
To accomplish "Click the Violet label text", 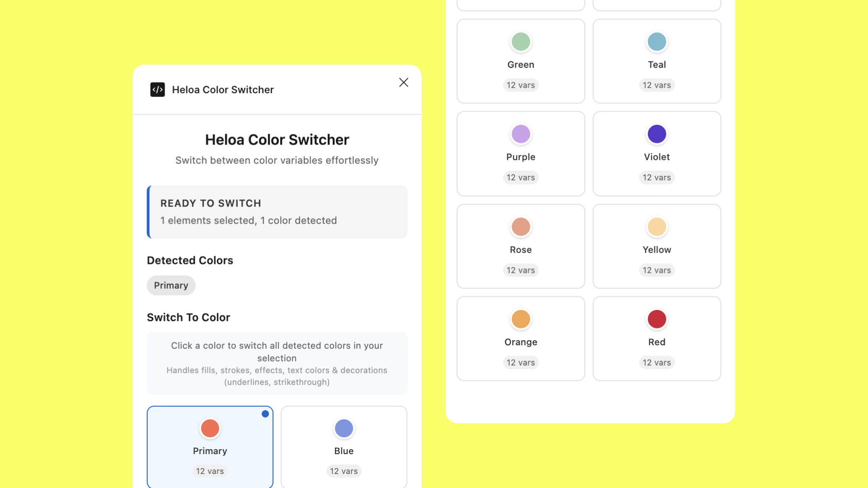I will pyautogui.click(x=656, y=157).
